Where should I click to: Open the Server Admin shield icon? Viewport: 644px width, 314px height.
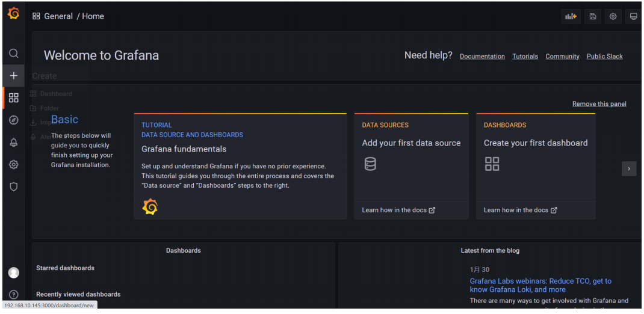(14, 186)
